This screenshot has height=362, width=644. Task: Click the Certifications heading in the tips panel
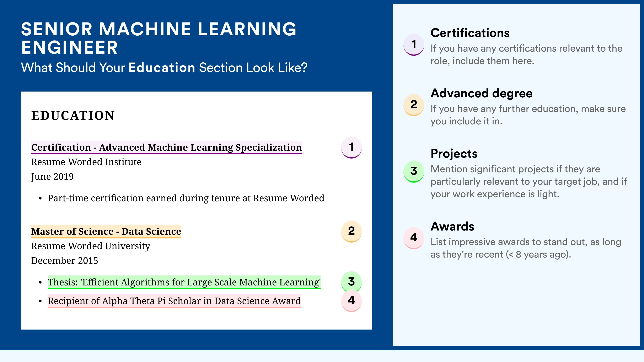[x=470, y=33]
